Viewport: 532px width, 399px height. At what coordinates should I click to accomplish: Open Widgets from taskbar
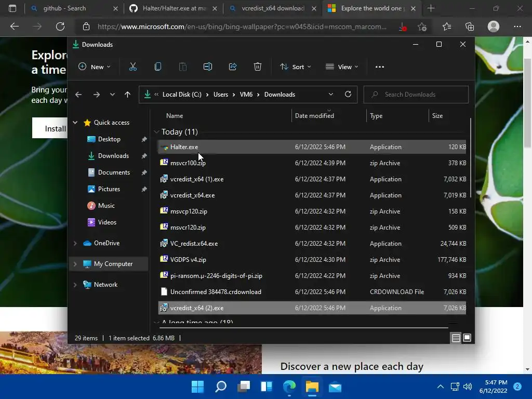coord(267,387)
